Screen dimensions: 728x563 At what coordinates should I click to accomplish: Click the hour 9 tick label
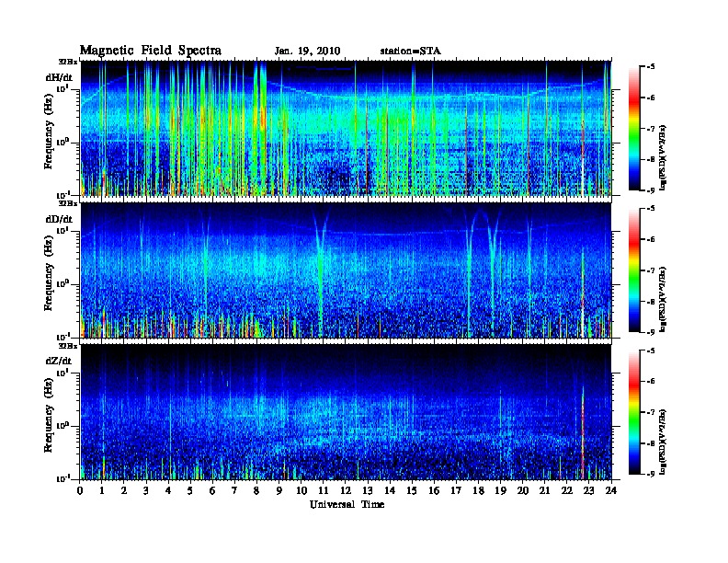[279, 490]
